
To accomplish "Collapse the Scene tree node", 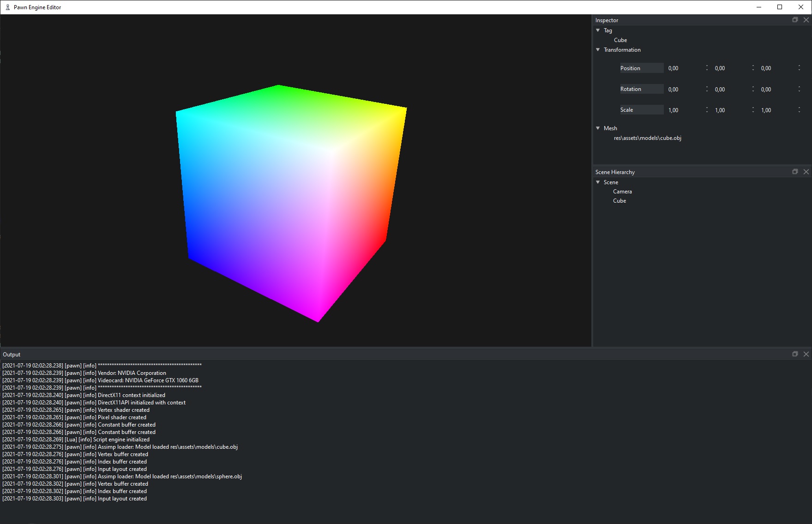I will (x=598, y=182).
